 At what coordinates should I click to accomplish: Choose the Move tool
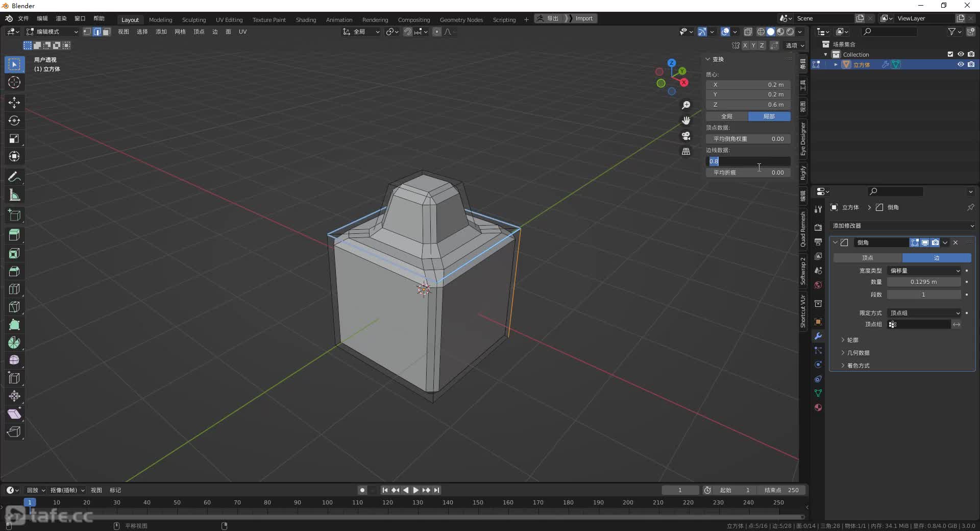coord(14,103)
